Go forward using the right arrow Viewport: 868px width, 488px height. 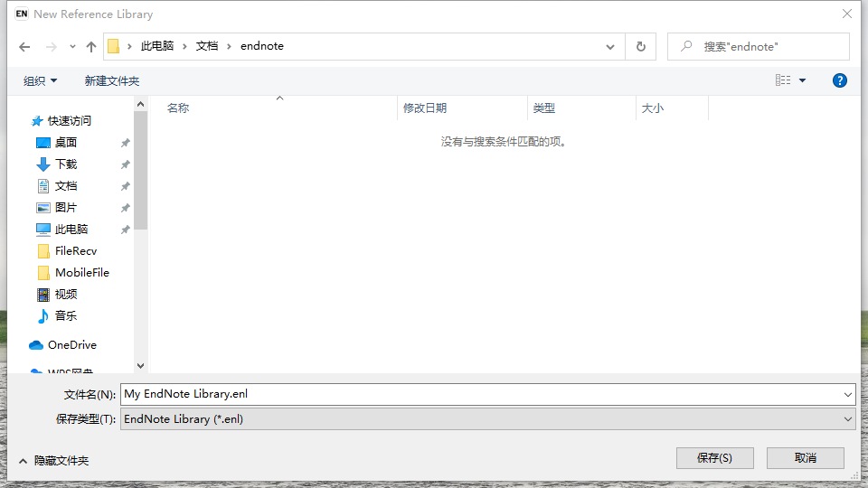tap(51, 47)
